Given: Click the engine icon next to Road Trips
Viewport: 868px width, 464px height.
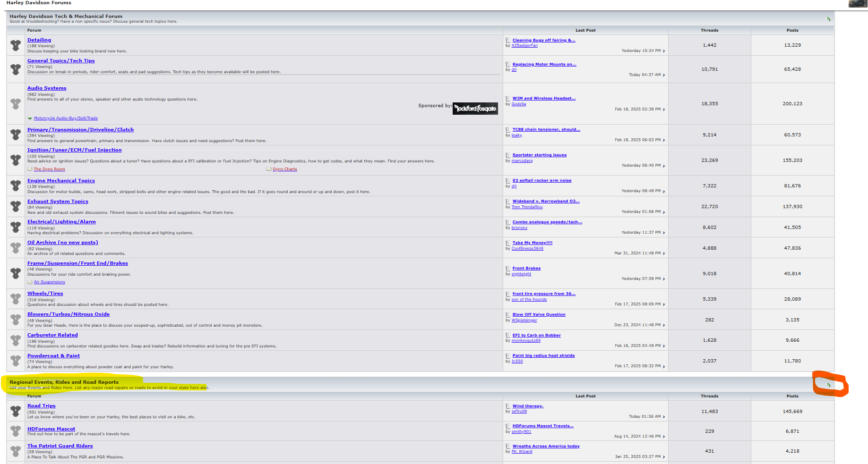Looking at the screenshot, I should (x=16, y=411).
